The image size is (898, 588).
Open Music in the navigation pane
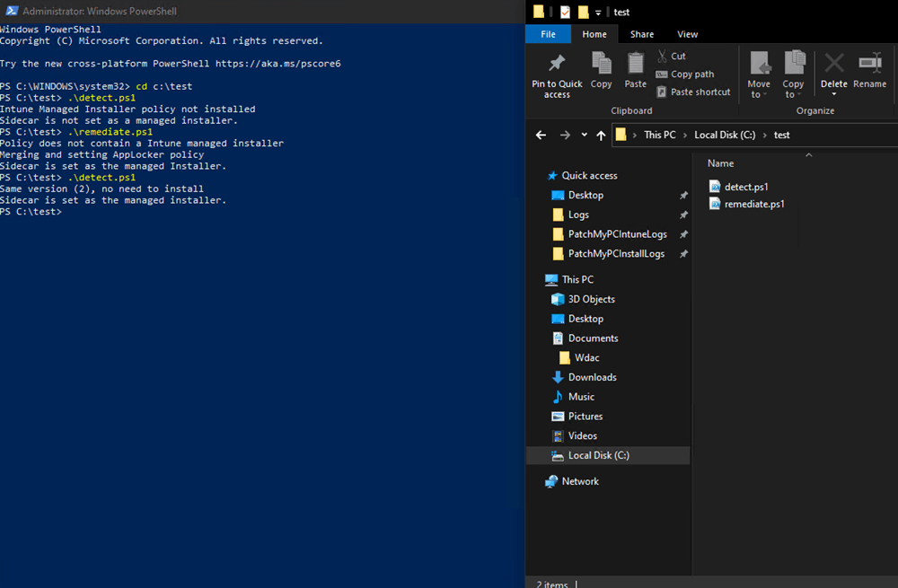point(581,396)
